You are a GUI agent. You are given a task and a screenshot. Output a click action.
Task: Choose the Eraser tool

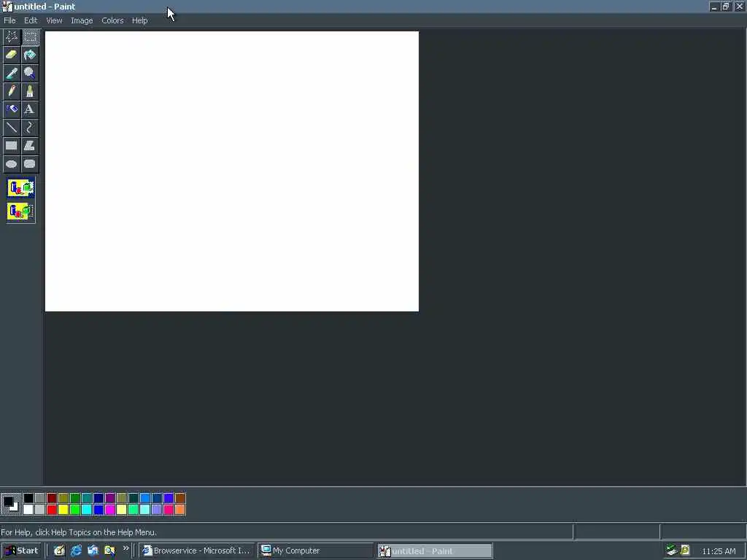(12, 55)
